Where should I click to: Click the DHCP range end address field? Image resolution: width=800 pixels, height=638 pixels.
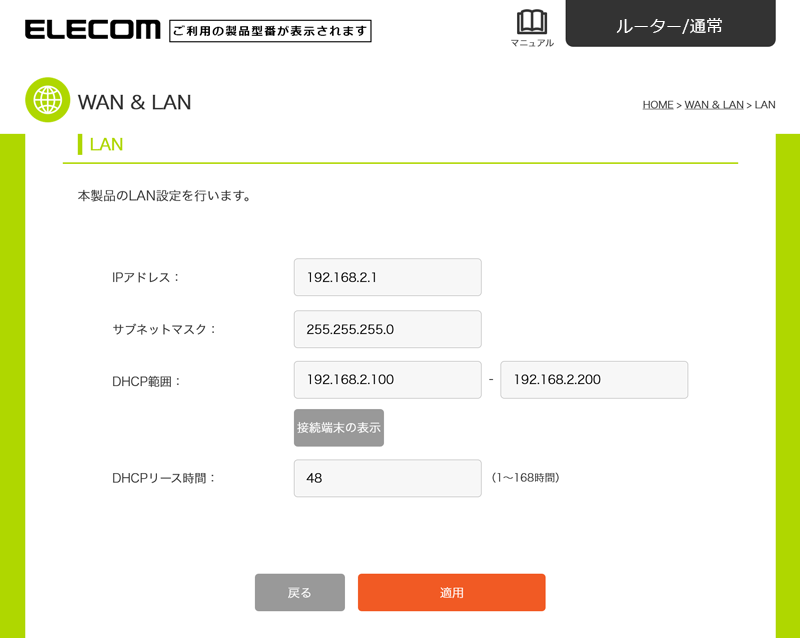(594, 380)
